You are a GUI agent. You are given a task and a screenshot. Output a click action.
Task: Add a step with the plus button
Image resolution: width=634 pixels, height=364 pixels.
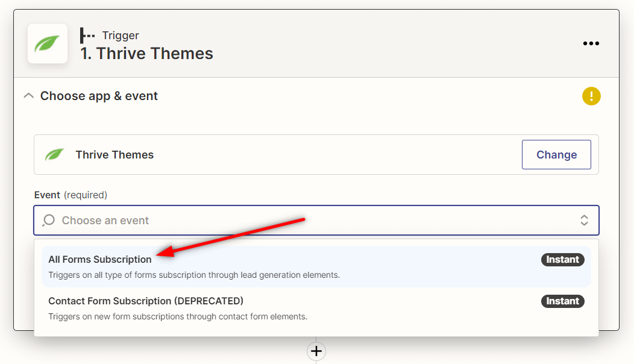click(x=316, y=351)
